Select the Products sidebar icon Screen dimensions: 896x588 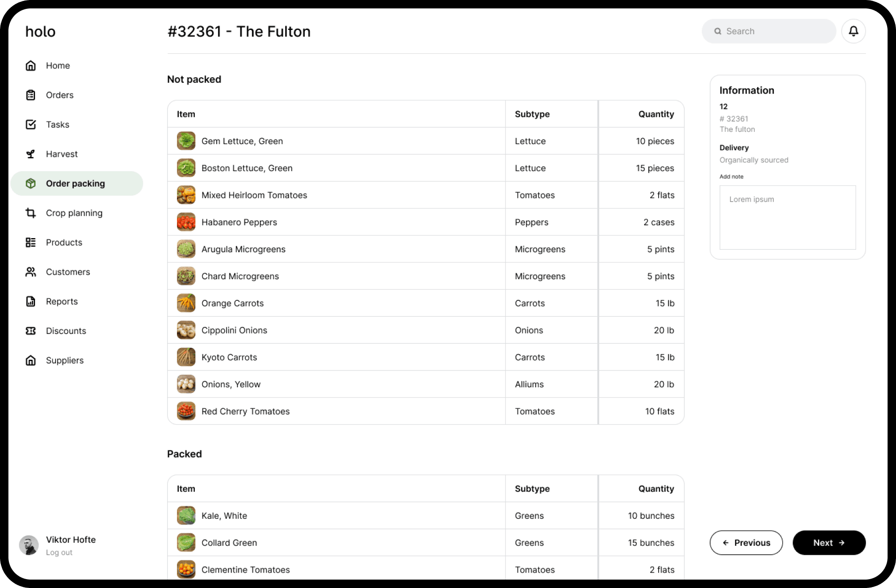tap(30, 242)
